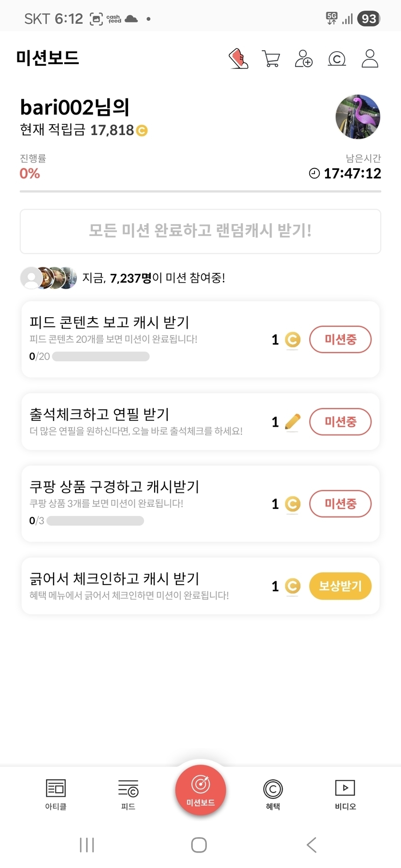Open the cash coin icon in header

point(337,59)
